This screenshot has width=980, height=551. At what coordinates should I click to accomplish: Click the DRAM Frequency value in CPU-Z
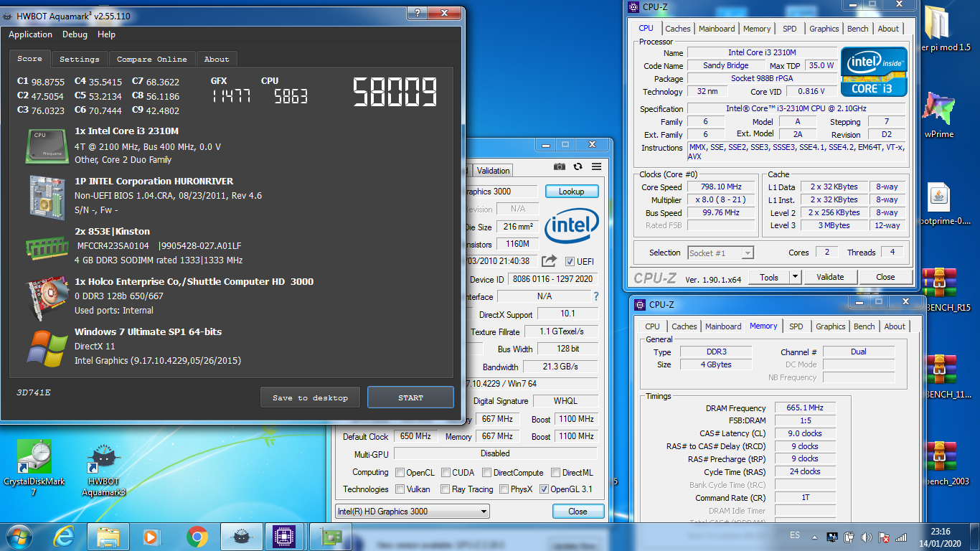805,408
